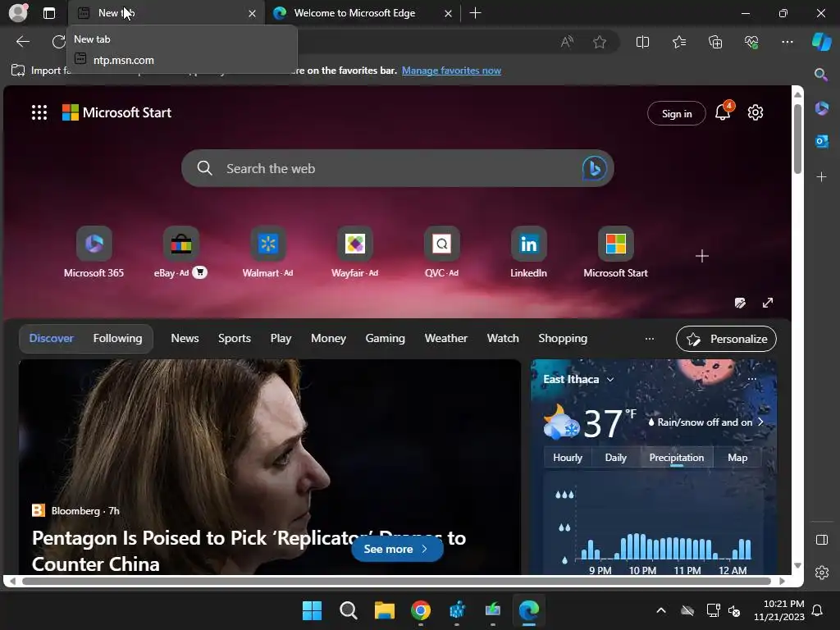
Task: Open the Microsoft 365 quick link
Action: (x=94, y=253)
